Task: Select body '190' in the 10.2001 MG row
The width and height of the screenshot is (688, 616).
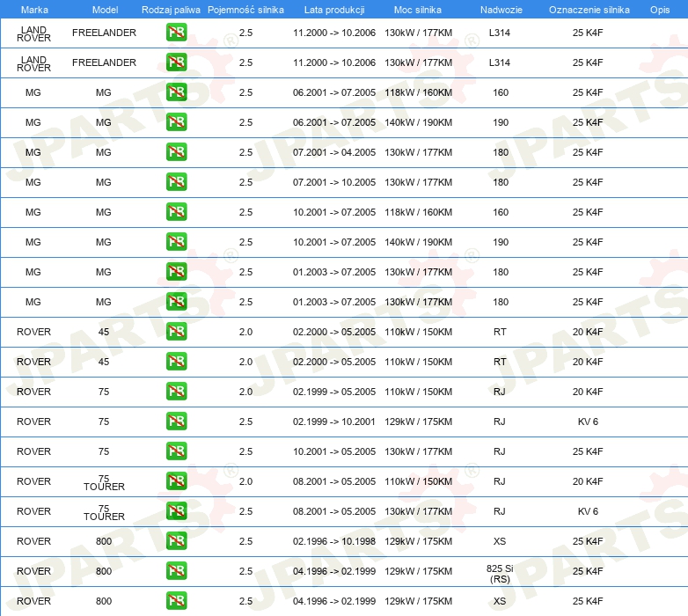Action: pyautogui.click(x=501, y=242)
